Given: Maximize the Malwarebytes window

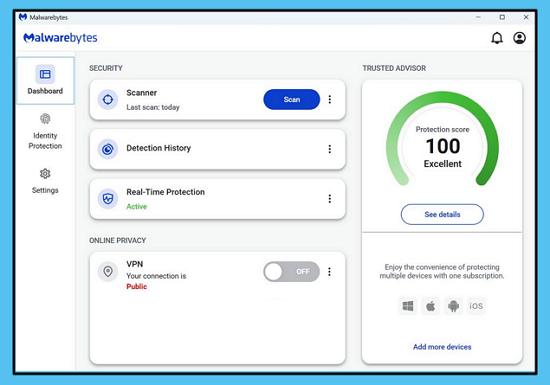Looking at the screenshot, I should (x=502, y=17).
